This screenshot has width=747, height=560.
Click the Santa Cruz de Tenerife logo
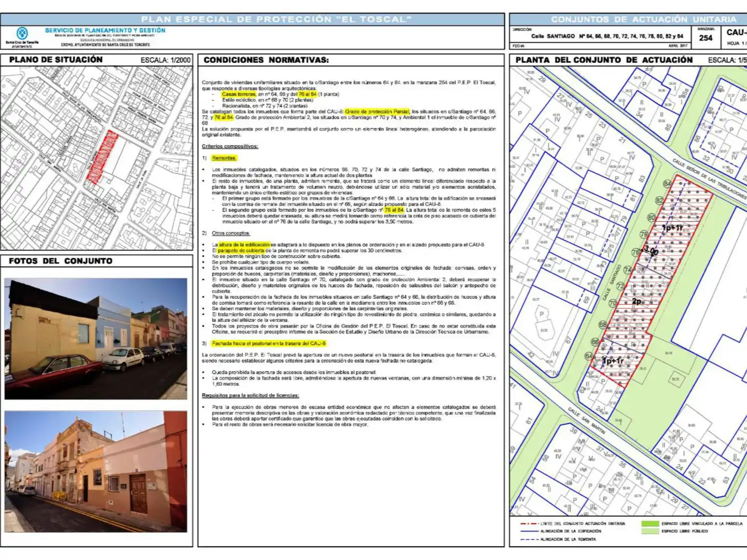22,37
